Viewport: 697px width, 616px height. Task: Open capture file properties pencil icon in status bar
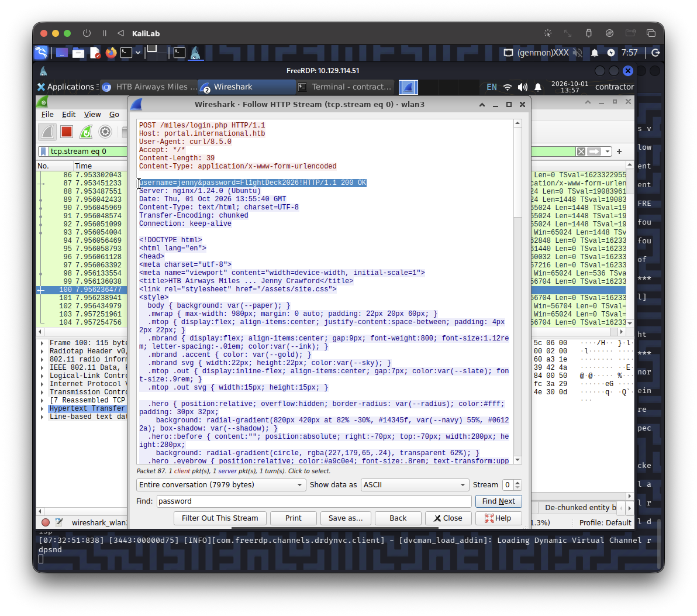pos(58,522)
